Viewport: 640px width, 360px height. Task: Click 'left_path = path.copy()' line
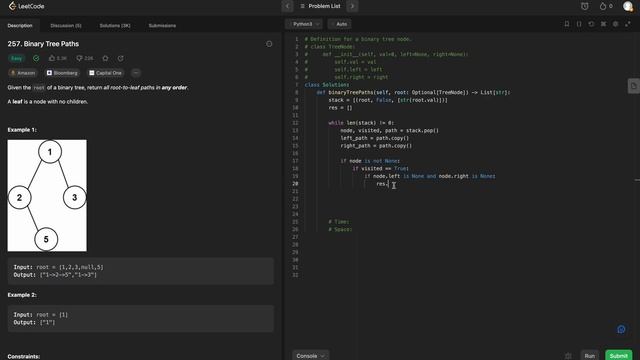[x=374, y=138]
